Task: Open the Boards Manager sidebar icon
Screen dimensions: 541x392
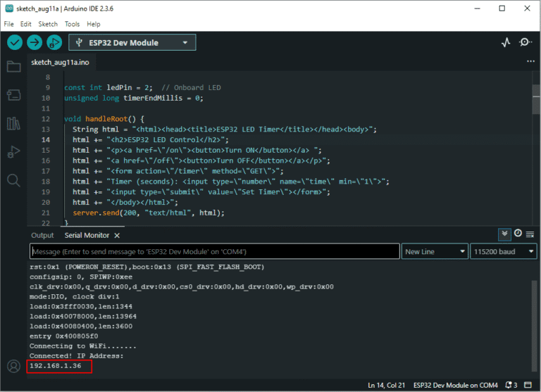Action: pos(14,95)
